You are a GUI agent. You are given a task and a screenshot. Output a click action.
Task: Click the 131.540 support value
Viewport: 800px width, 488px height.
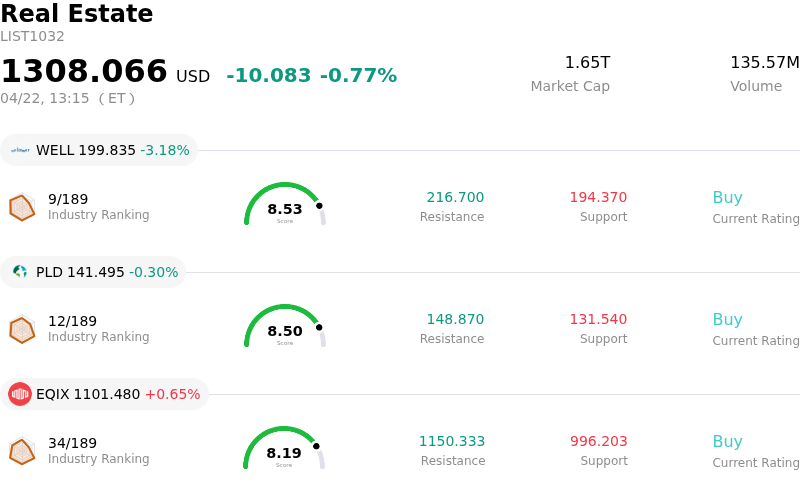(598, 320)
